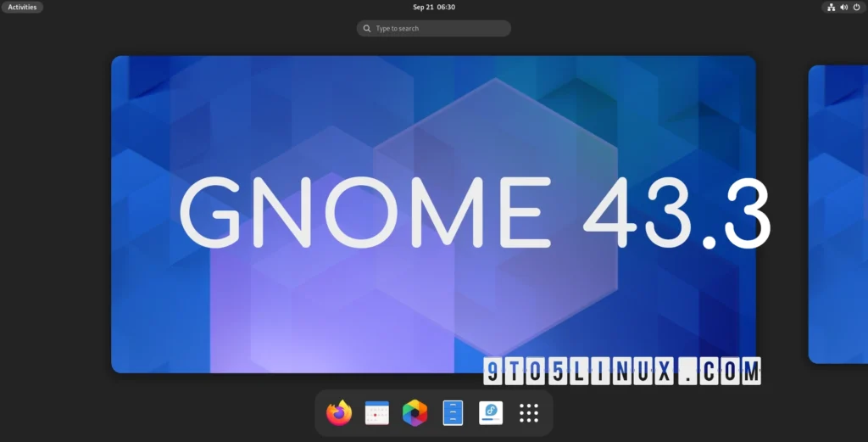868x442 pixels.
Task: Switch to the adjacent workspace at right
Action: [x=838, y=215]
